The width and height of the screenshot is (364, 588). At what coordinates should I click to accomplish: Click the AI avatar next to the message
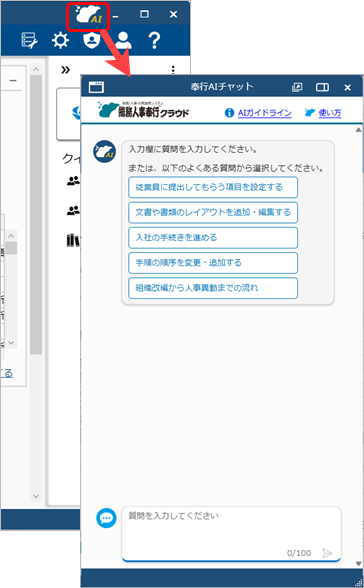[x=104, y=152]
